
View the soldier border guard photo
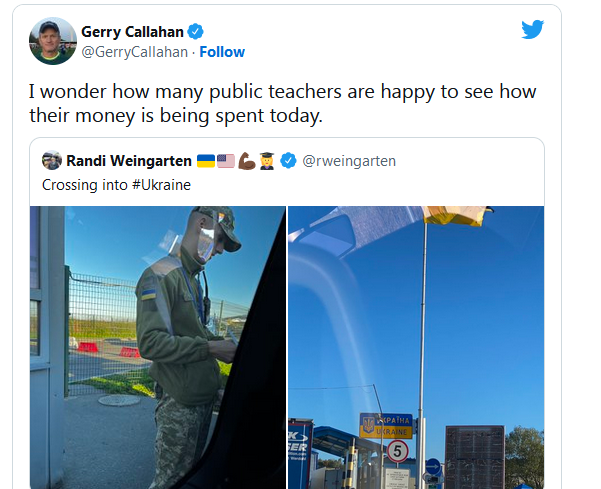(x=158, y=347)
